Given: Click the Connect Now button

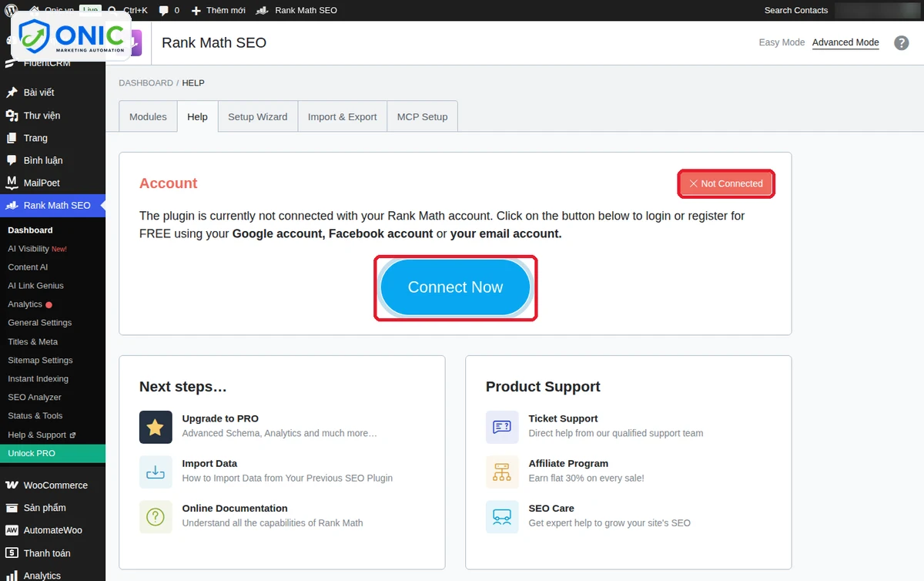Looking at the screenshot, I should pos(455,287).
